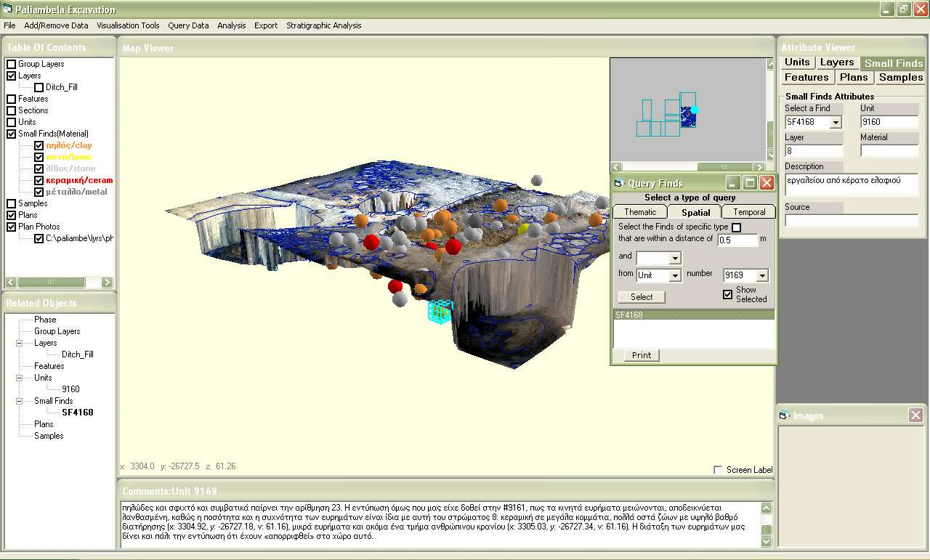This screenshot has width=930, height=560.
Task: Uncheck the Plan Photos checkbox
Action: coord(11,227)
